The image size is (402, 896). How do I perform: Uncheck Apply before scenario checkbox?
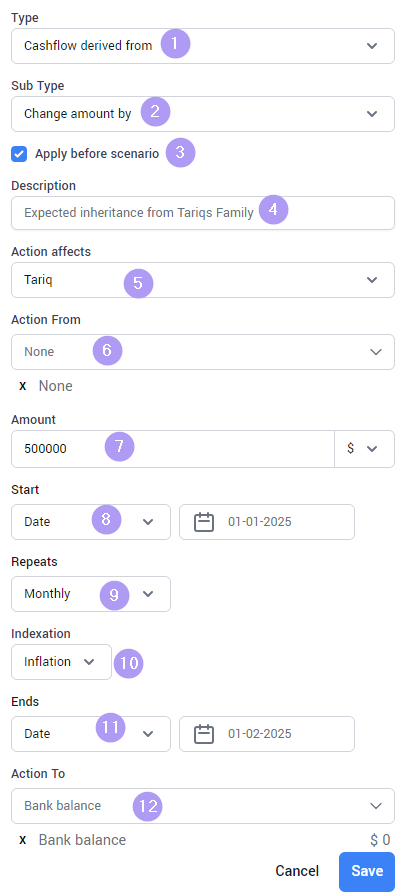[19, 154]
